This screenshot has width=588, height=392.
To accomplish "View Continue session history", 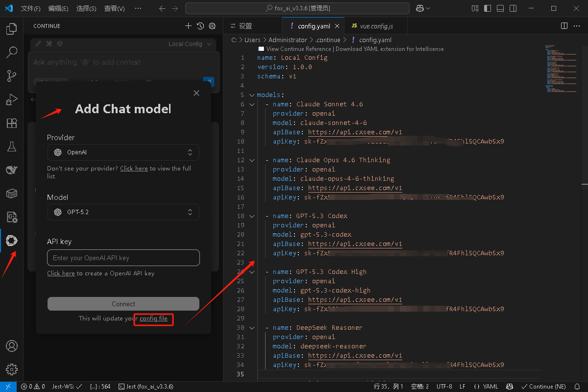I will click(x=200, y=26).
